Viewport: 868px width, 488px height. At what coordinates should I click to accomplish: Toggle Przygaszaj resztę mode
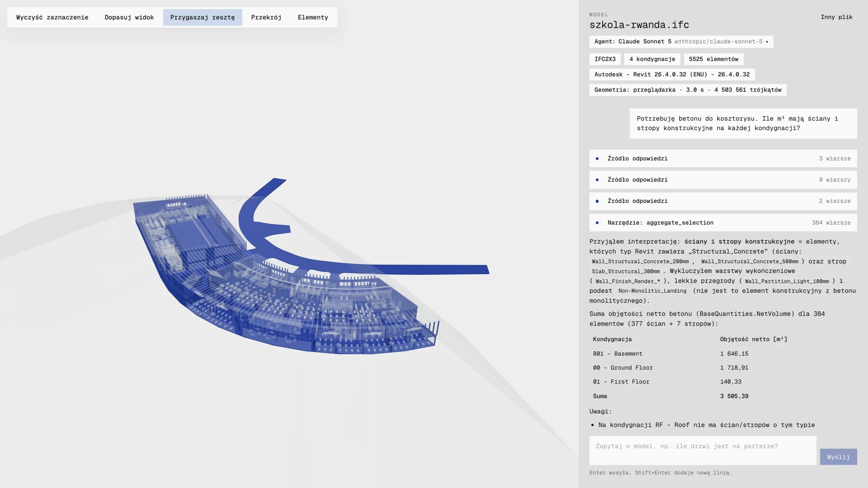[203, 17]
